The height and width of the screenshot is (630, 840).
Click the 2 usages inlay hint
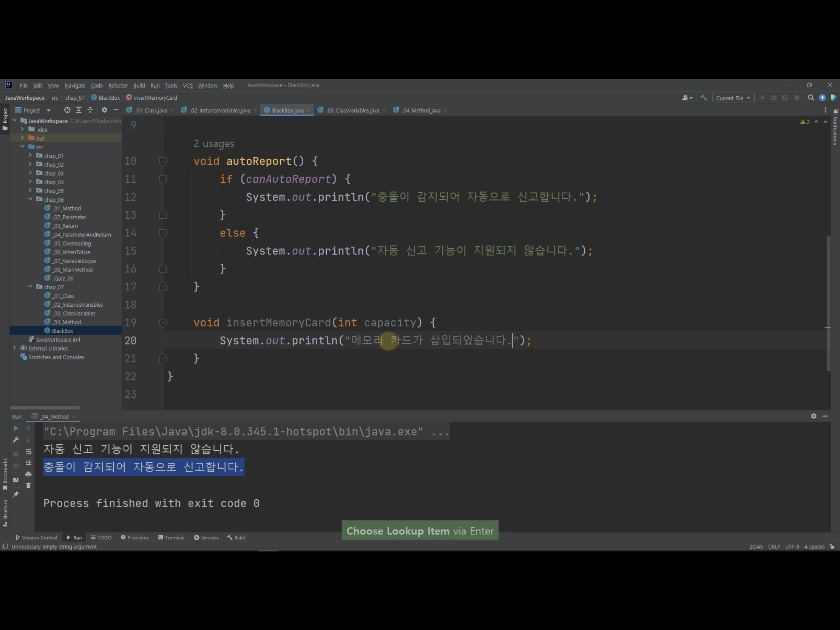click(214, 144)
